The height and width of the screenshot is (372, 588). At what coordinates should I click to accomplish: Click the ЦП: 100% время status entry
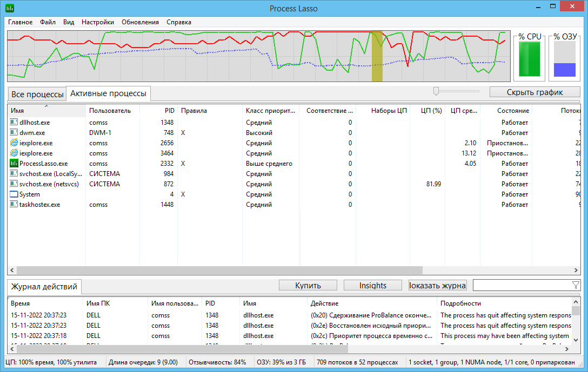click(51, 362)
